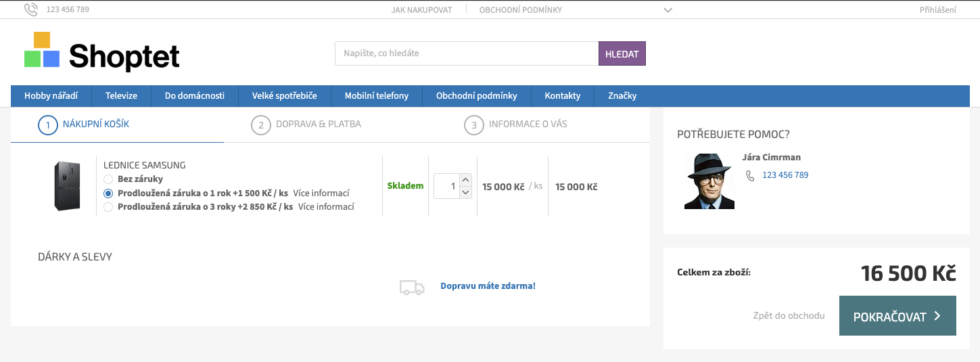
Task: Click the HLEDAT search button
Action: [x=622, y=54]
